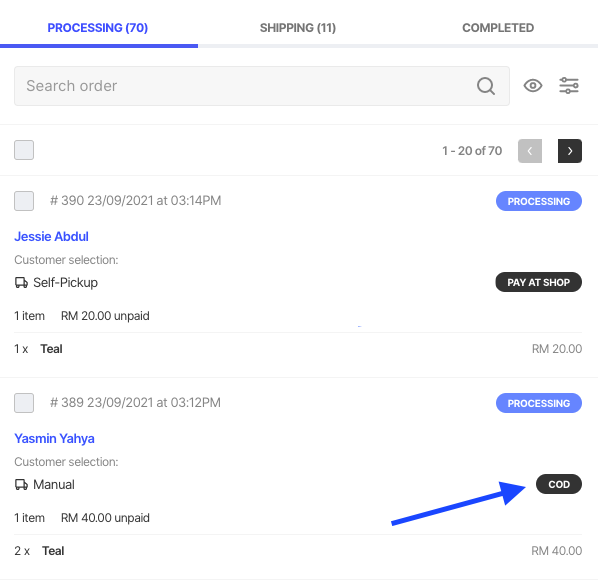
Task: Check the select-all orders checkbox
Action: [x=24, y=151]
